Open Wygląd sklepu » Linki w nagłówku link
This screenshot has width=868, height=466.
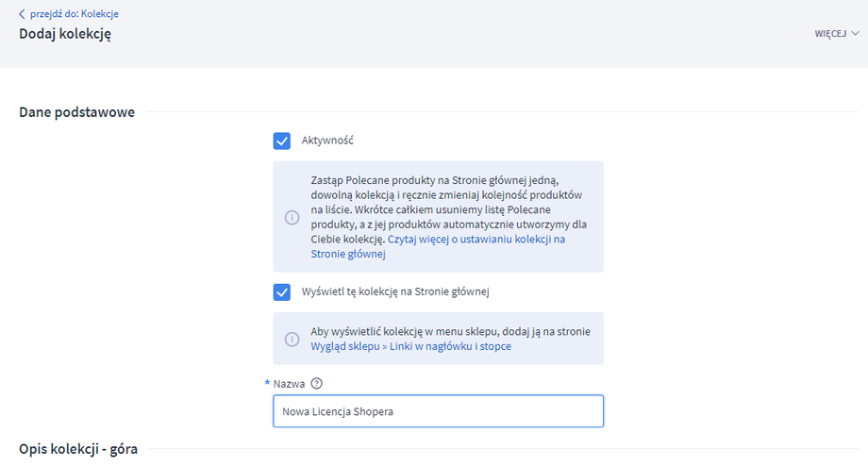coord(410,346)
